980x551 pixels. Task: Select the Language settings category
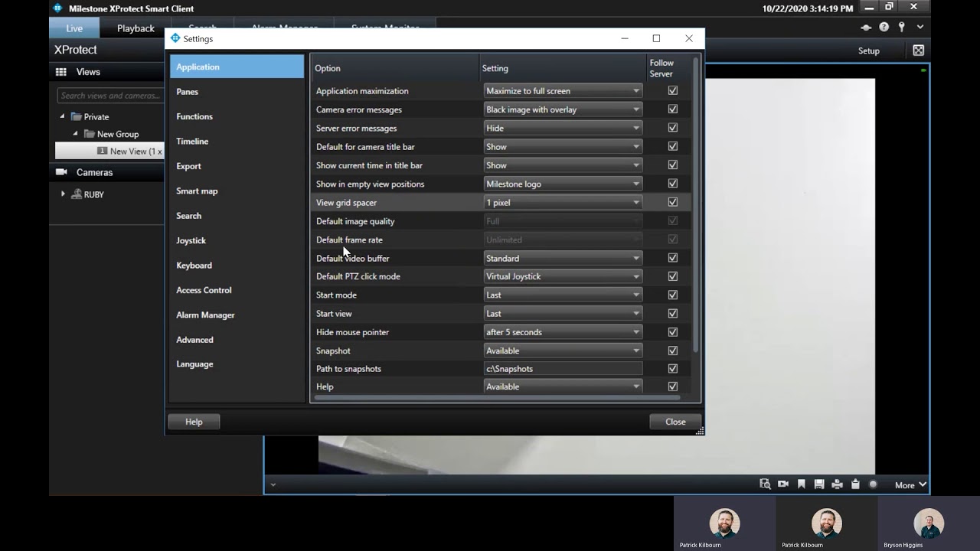tap(237, 364)
